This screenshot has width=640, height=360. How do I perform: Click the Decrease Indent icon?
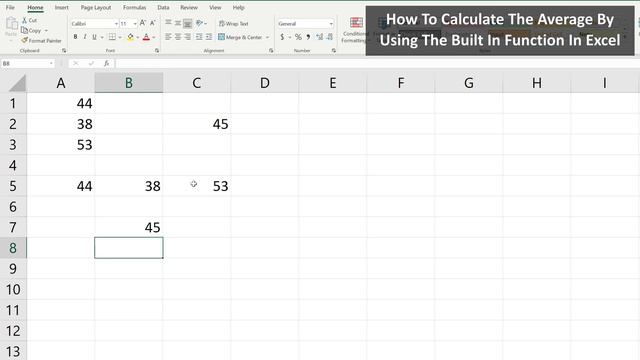[199, 37]
